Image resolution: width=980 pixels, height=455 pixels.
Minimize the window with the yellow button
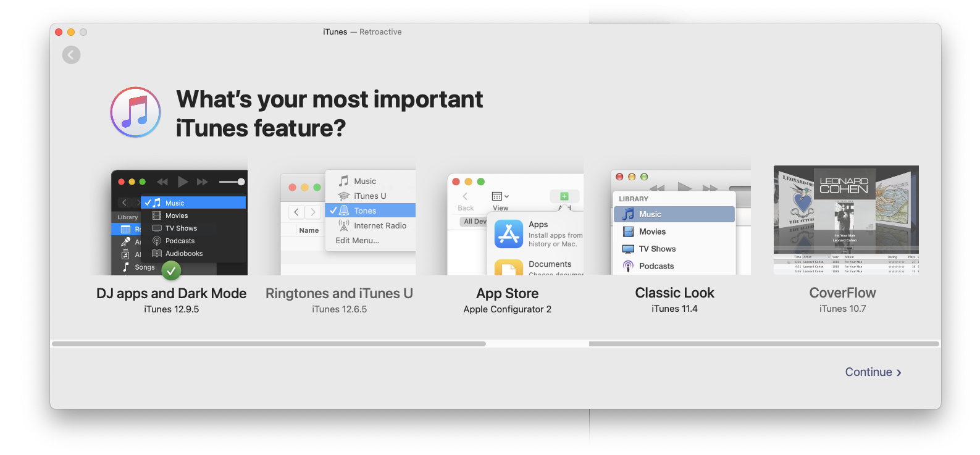(x=71, y=32)
